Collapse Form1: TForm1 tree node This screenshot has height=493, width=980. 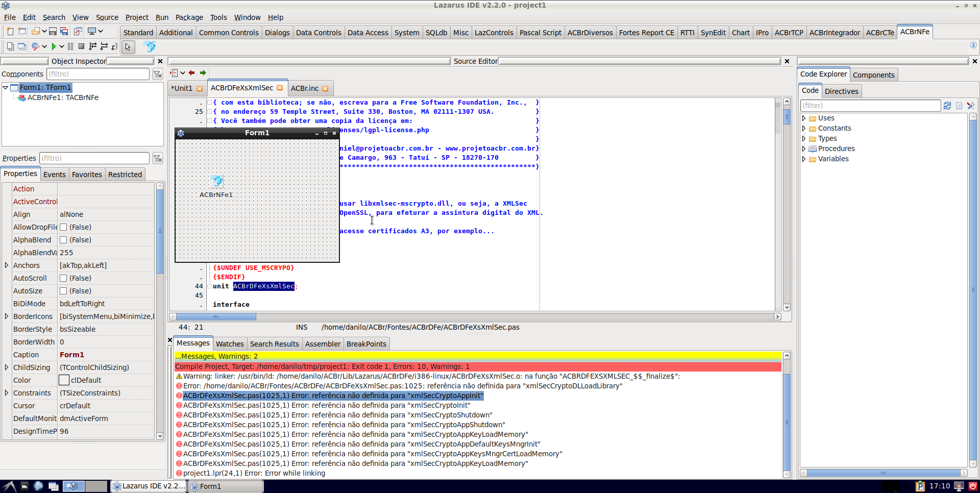point(6,87)
